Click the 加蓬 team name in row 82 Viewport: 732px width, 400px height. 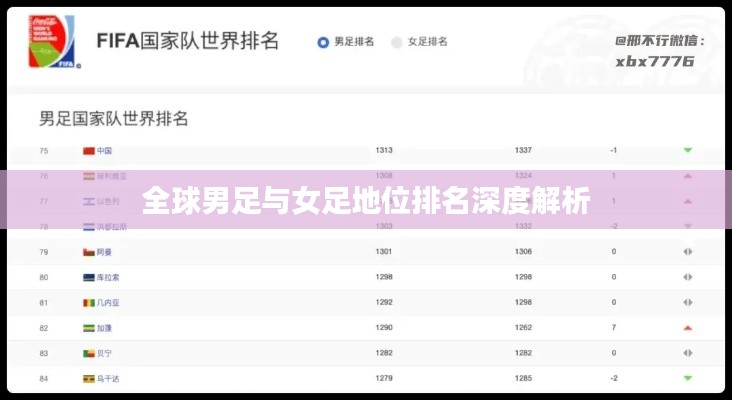point(105,328)
